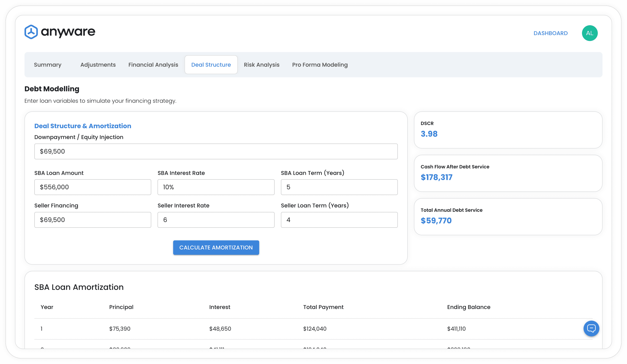Click the SBA Loan Amount label
This screenshot has height=364, width=627.
pyautogui.click(x=59, y=173)
